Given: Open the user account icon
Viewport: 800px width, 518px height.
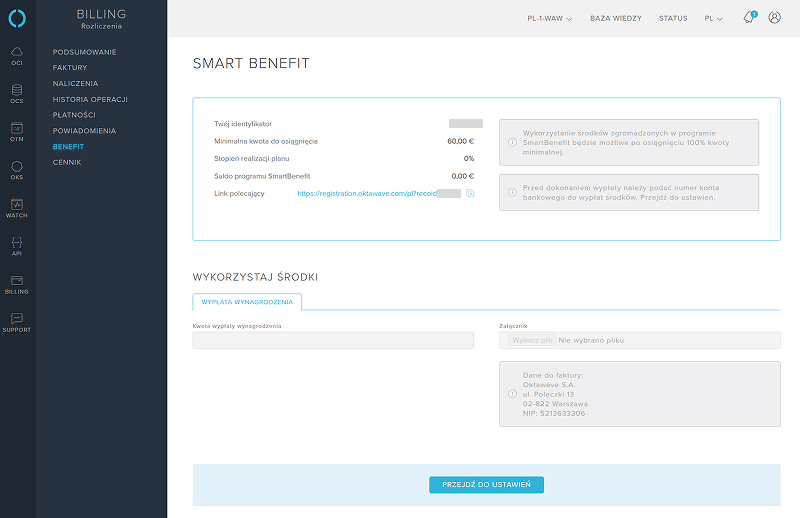Looking at the screenshot, I should coord(775,18).
